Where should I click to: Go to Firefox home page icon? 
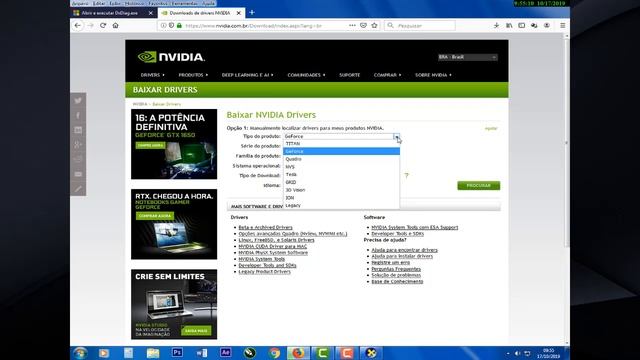pos(116,25)
